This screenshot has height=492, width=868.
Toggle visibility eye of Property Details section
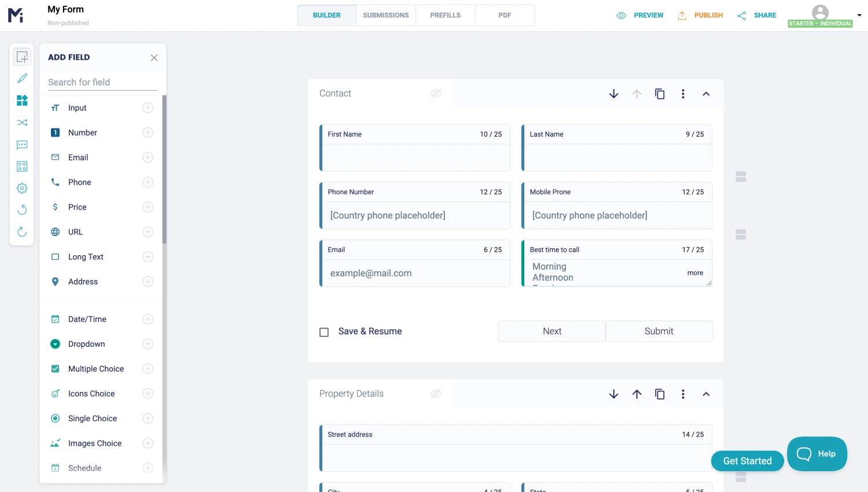436,394
